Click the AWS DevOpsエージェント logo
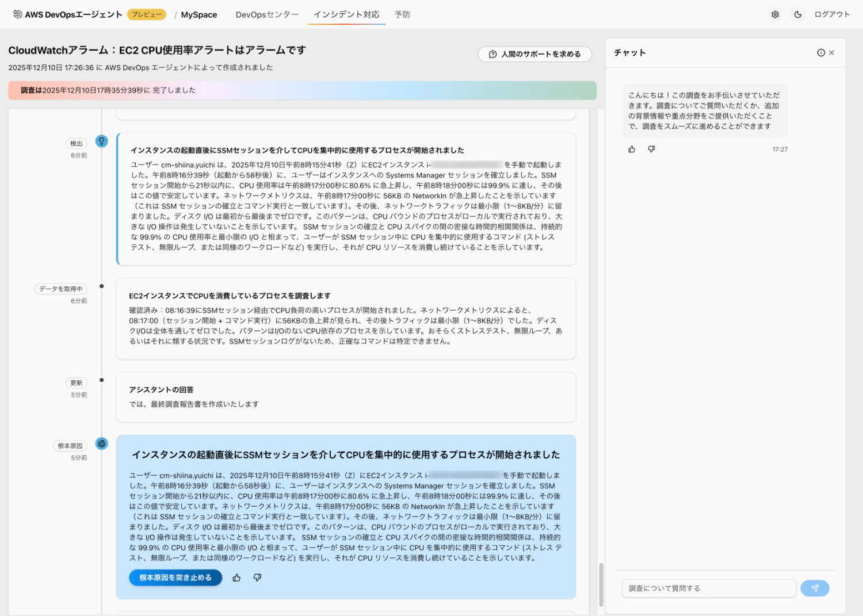 coord(68,14)
